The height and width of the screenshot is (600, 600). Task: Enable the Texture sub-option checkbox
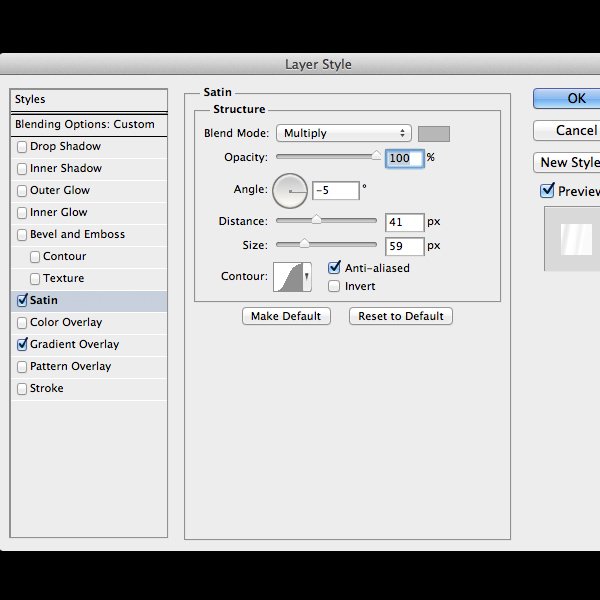(x=35, y=279)
